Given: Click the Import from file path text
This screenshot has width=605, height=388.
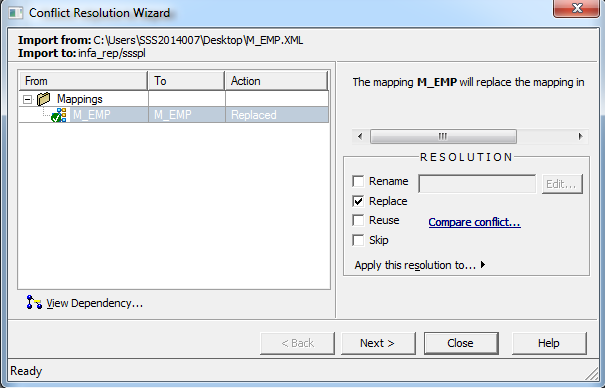Looking at the screenshot, I should [x=198, y=40].
